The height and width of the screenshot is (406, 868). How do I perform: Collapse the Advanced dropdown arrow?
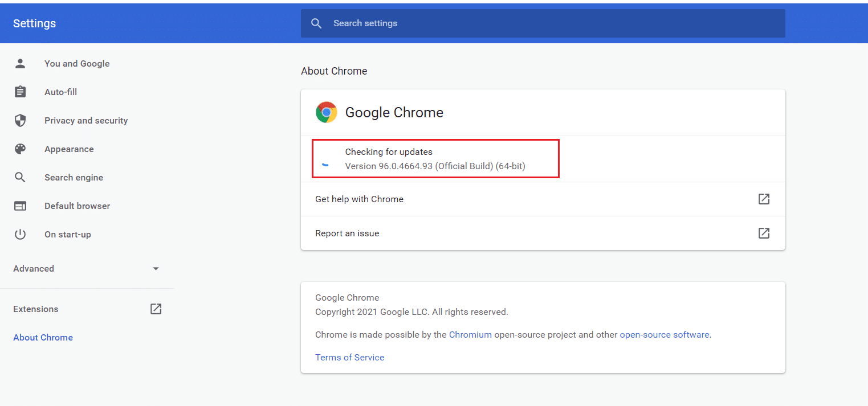point(155,268)
